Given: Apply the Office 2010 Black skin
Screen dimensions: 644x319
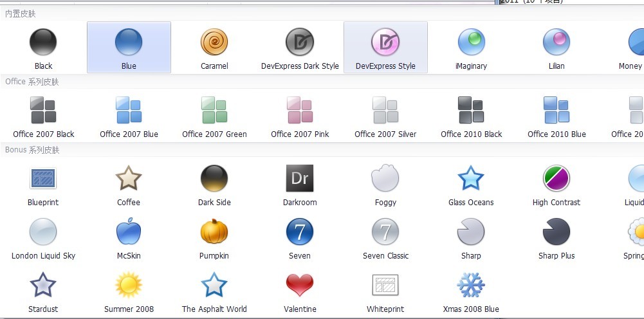Looking at the screenshot, I should click(x=471, y=110).
